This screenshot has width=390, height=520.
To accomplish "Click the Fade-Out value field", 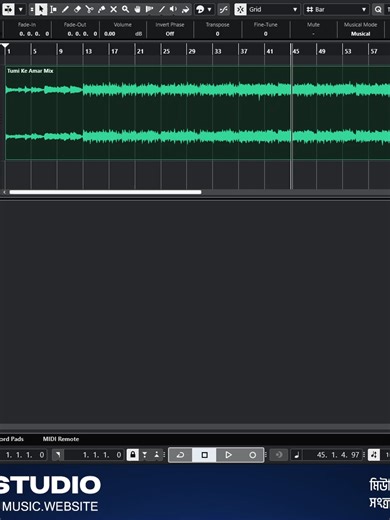I will (82, 34).
